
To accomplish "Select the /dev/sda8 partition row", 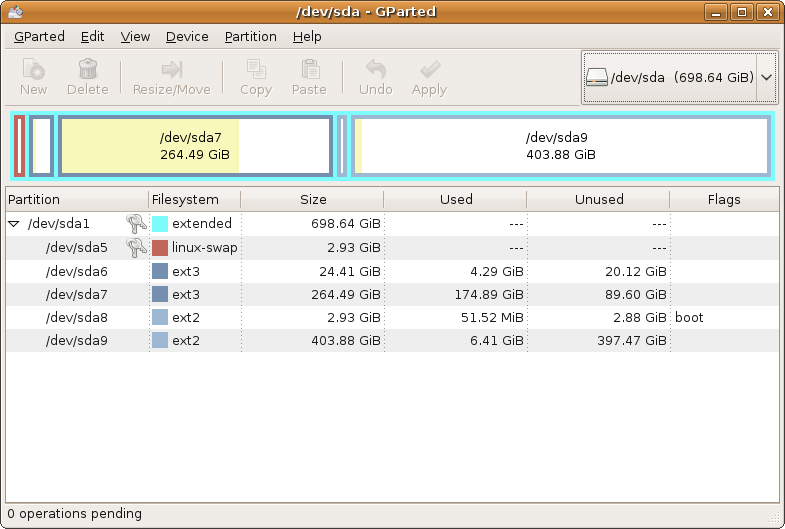I will (x=392, y=317).
